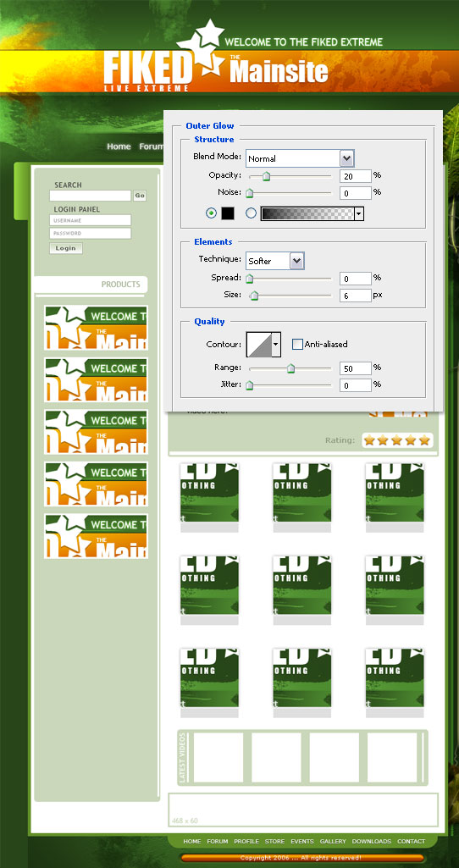Viewport: 459px width, 868px height.
Task: Select the solid color glow radio button
Action: point(211,213)
